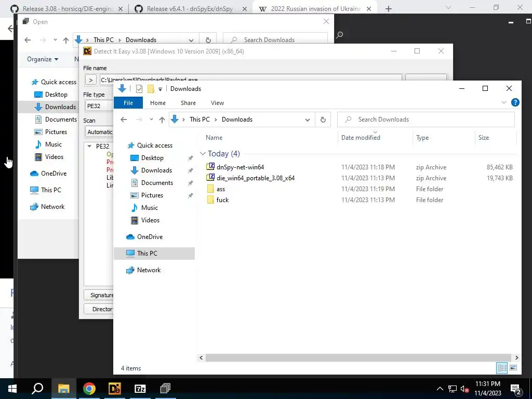Refresh the Open dialog folder view
532x399 pixels.
pyautogui.click(x=208, y=40)
